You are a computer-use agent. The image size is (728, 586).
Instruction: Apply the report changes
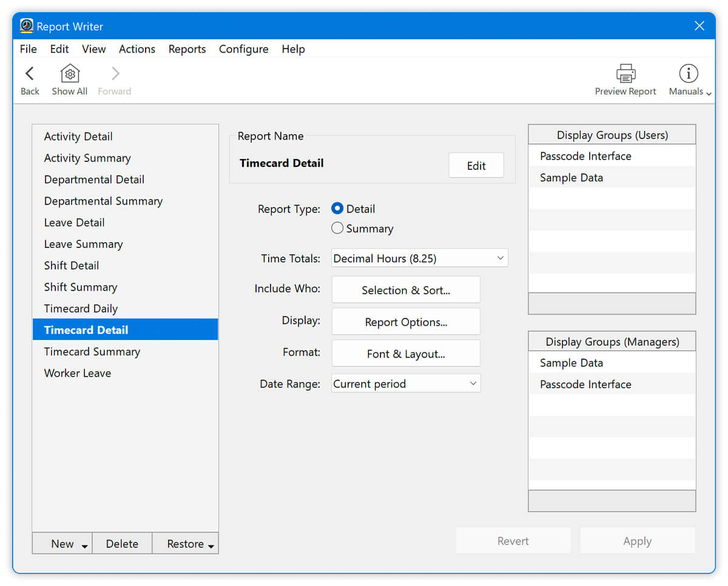click(x=637, y=541)
